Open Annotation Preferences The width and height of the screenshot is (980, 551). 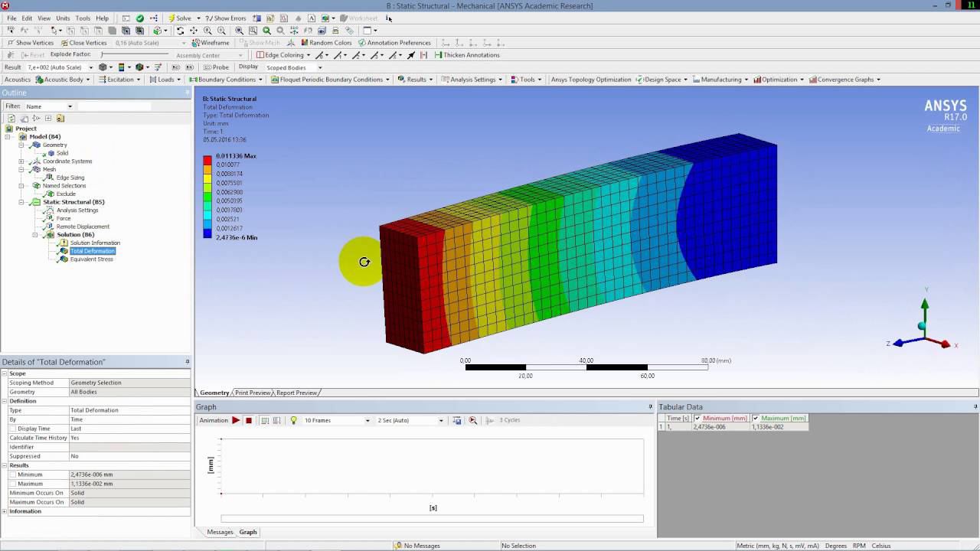coord(394,43)
